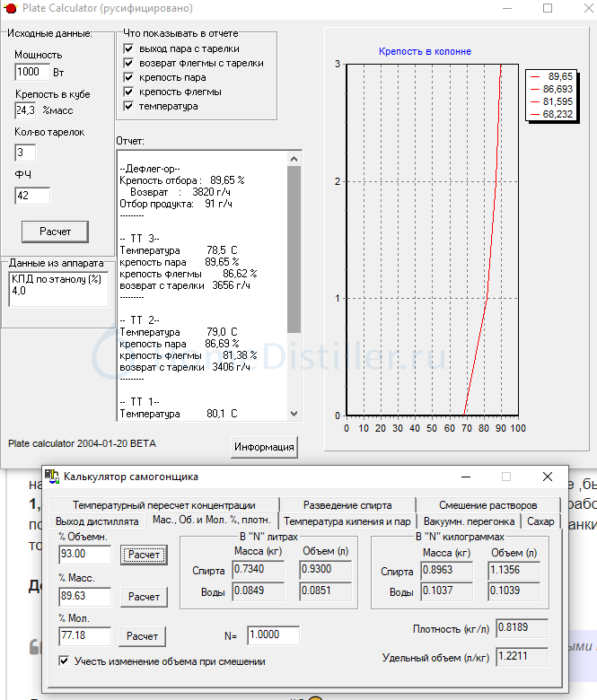Viewport: 597px width, 700px height.
Task: Open Температура кипения и пар tab
Action: [347, 521]
